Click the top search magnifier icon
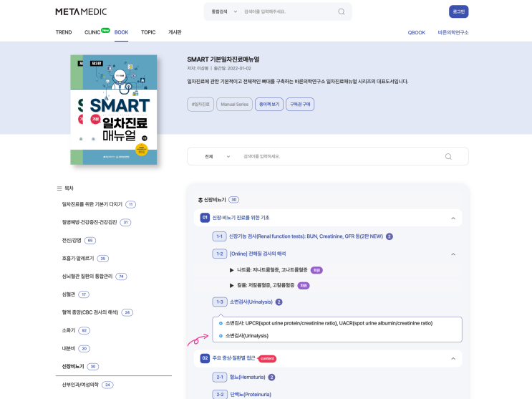The image size is (532, 399). tap(342, 12)
